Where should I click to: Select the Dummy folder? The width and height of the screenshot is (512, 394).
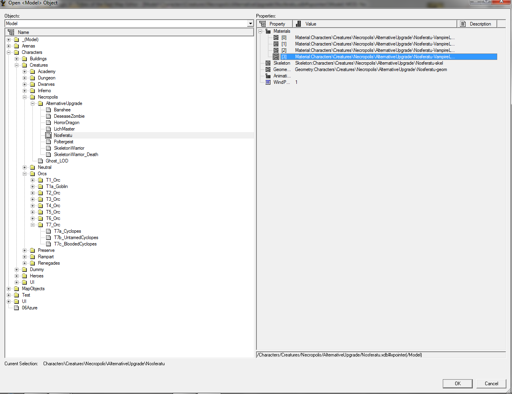[x=37, y=269]
